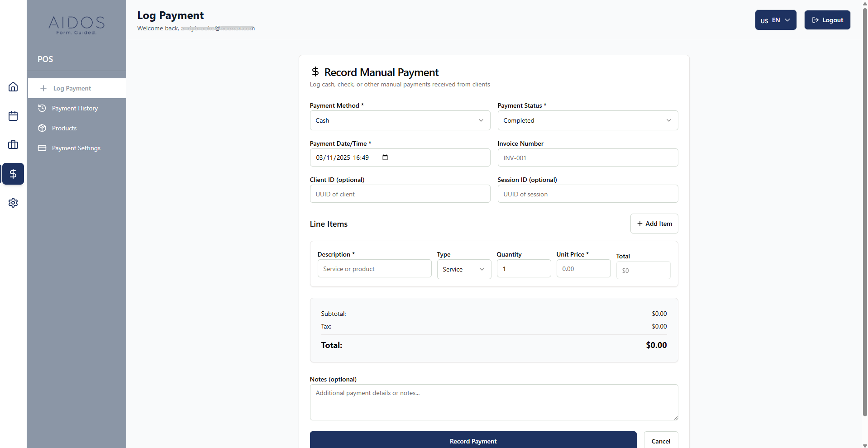Viewport: 868px width, 448px height.
Task: Click the Notes text area
Action: [x=494, y=402]
